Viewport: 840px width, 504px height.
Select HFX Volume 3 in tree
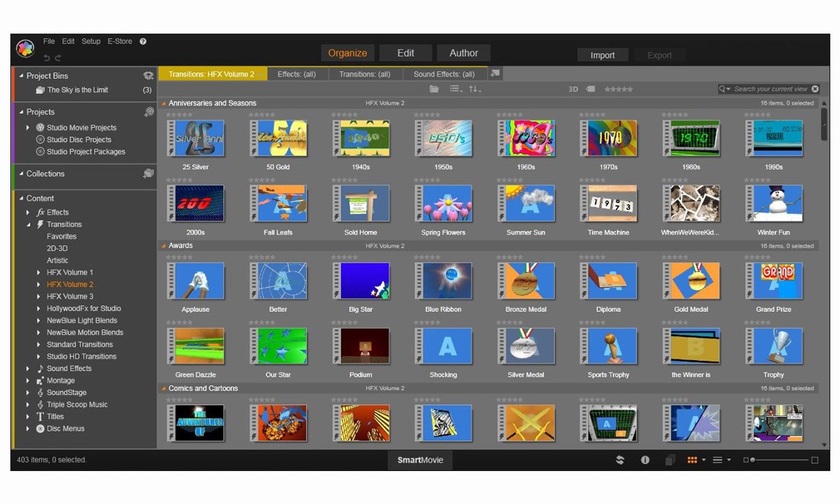(x=70, y=297)
